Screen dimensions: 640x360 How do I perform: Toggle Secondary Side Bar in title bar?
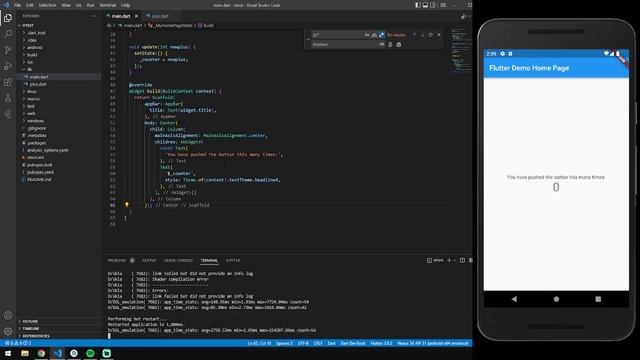pos(433,5)
